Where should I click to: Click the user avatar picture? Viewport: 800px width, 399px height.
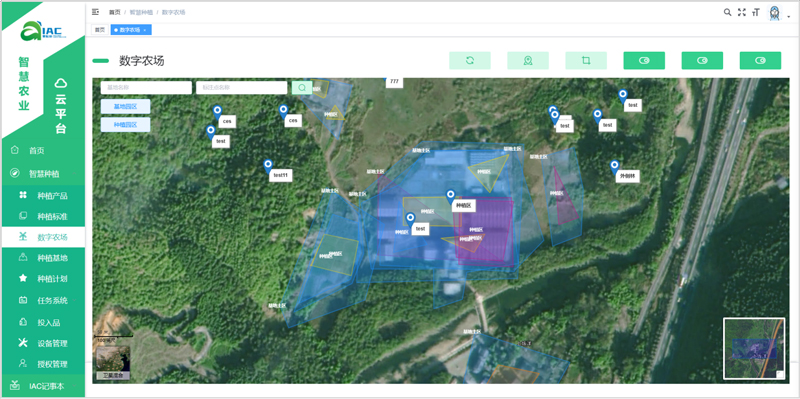(774, 13)
